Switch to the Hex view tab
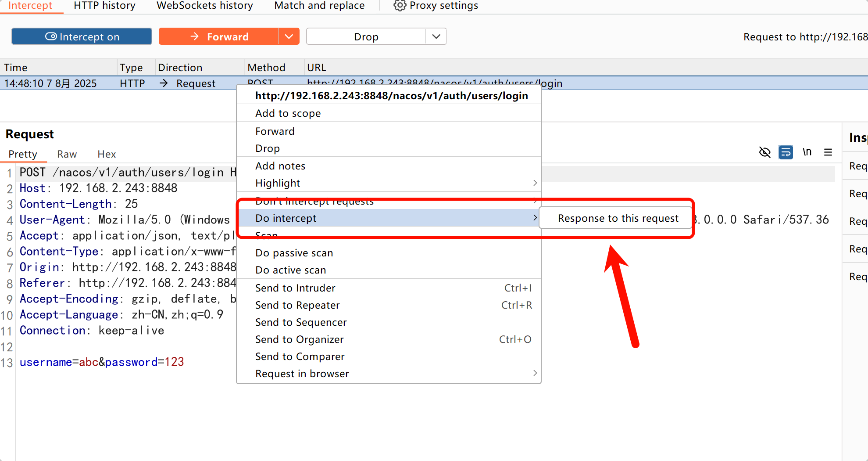The image size is (868, 461). 107,154
